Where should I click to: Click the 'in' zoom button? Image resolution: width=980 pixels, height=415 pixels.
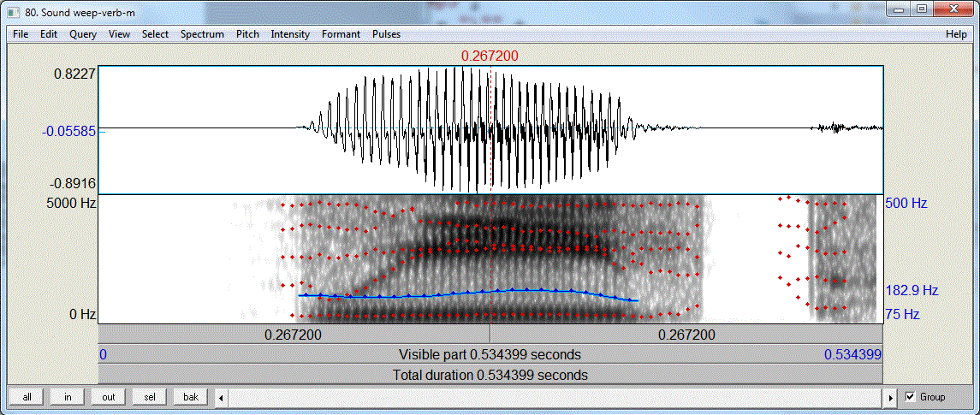click(x=68, y=397)
